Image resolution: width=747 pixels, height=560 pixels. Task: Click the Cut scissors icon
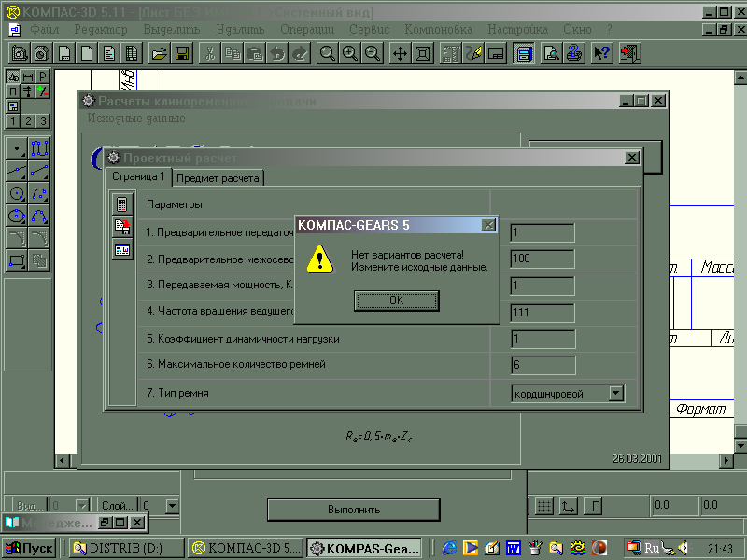pyautogui.click(x=209, y=53)
